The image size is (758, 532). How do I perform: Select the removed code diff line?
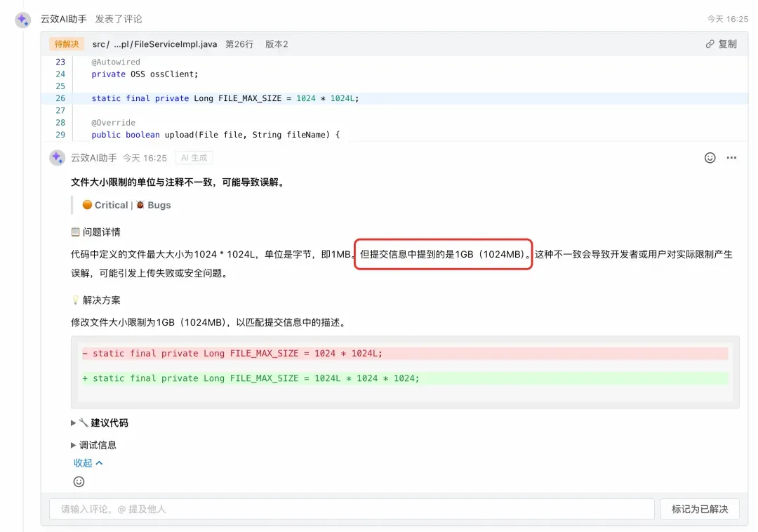click(405, 353)
